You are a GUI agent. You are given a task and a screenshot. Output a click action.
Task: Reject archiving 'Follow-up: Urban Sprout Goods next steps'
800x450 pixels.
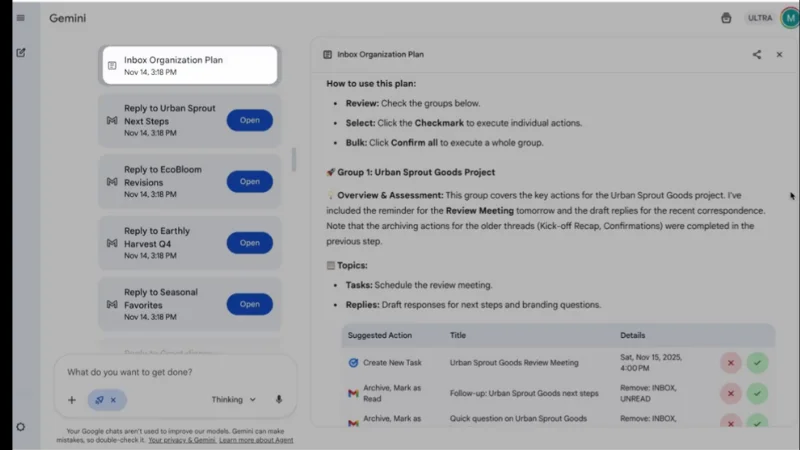coord(731,393)
